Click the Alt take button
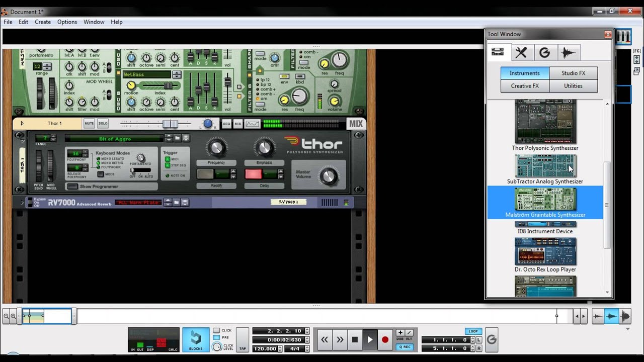The width and height of the screenshot is (644, 362). (409, 333)
